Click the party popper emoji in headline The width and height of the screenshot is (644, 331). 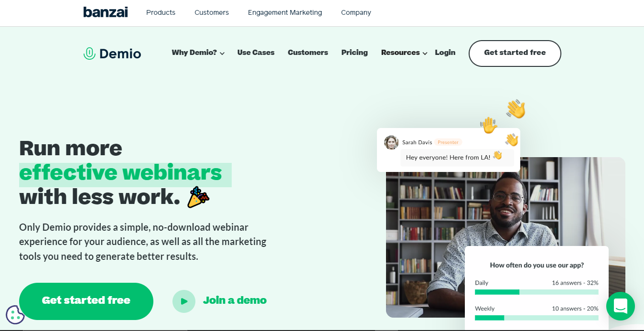tap(198, 197)
